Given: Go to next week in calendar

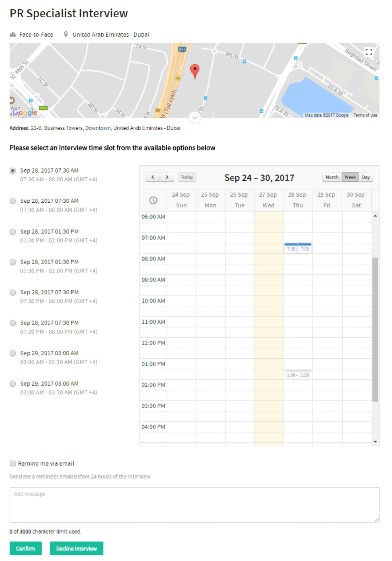Looking at the screenshot, I should point(167,177).
